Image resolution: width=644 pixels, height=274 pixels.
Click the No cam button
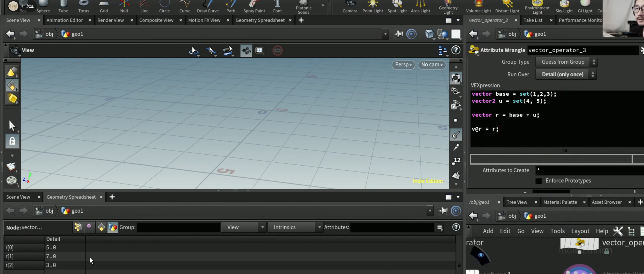pyautogui.click(x=432, y=65)
